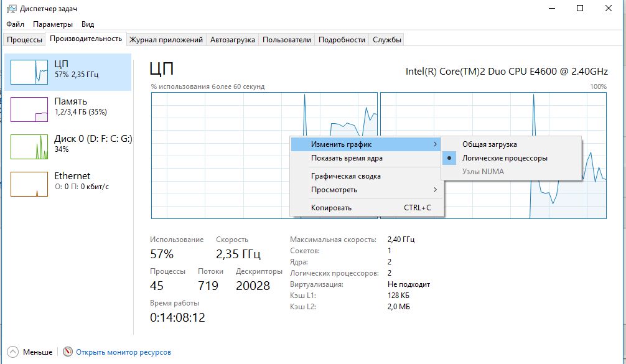Switch to the Автозагрузка tab

(233, 40)
